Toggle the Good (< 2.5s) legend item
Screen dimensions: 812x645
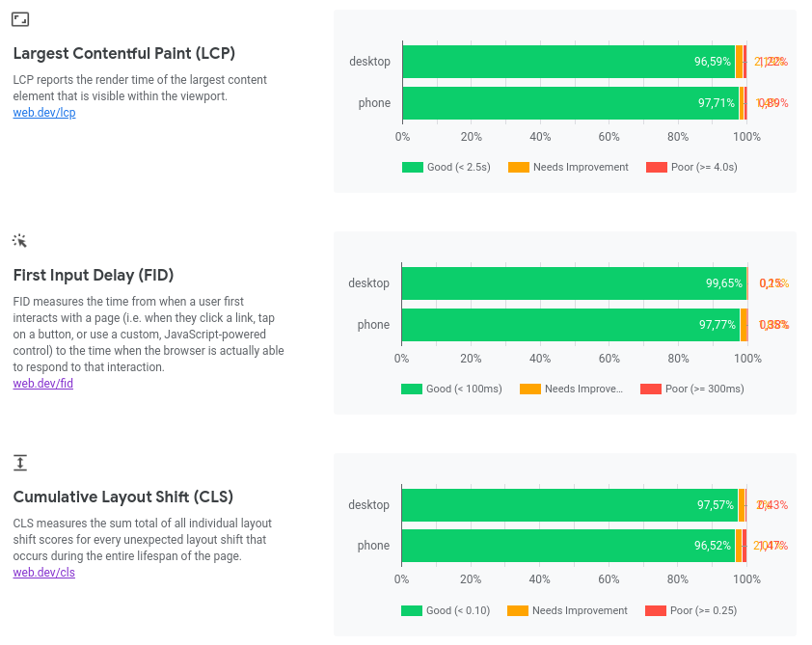[x=447, y=167]
